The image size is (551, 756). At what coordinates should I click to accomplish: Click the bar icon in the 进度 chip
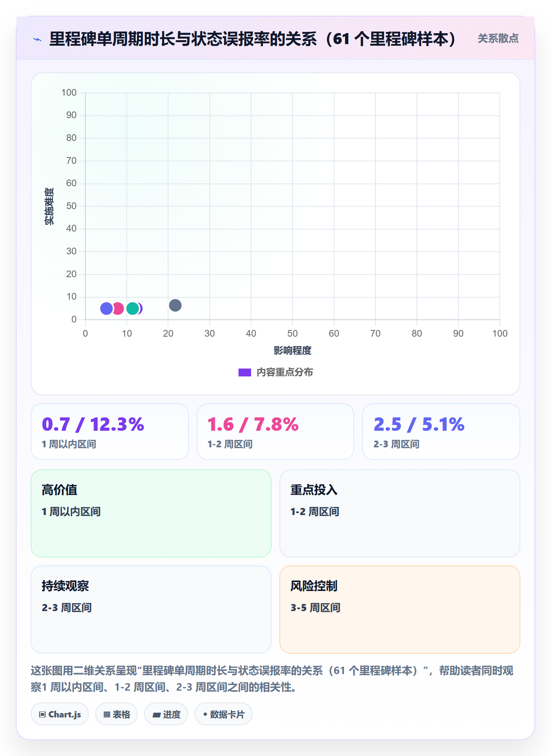point(157,715)
